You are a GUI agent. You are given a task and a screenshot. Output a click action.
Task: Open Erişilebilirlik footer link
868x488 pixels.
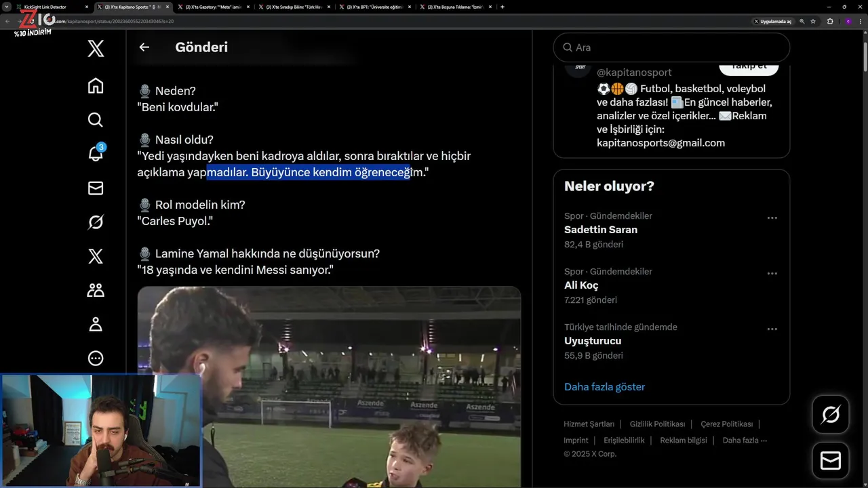(x=624, y=440)
